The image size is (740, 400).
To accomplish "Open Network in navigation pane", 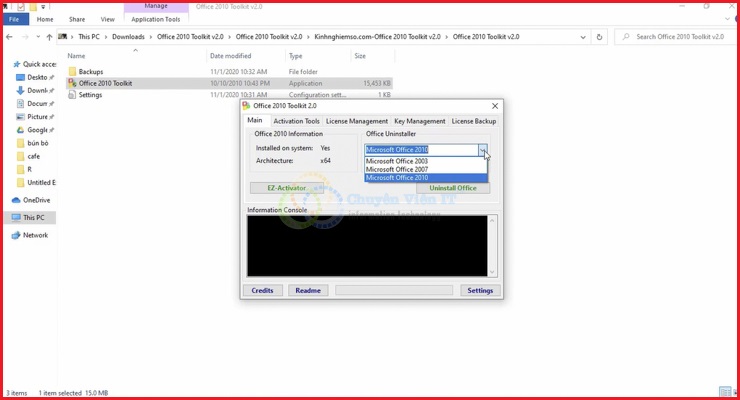I will tap(29, 235).
